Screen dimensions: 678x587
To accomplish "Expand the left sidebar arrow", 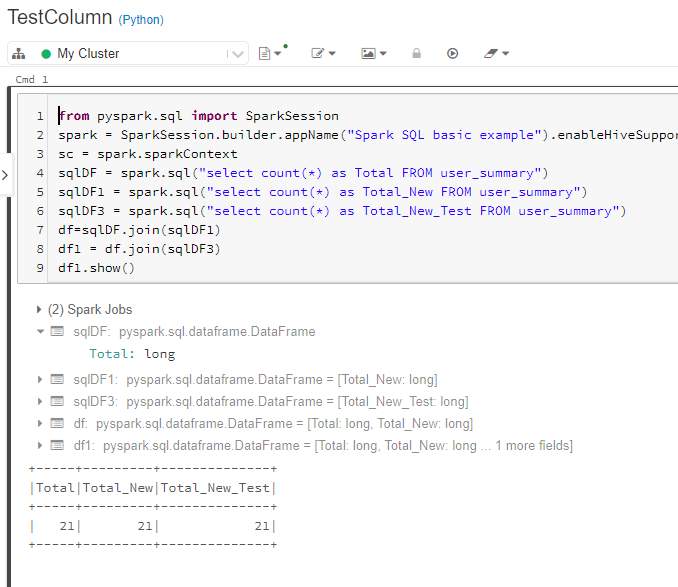I will (5, 175).
